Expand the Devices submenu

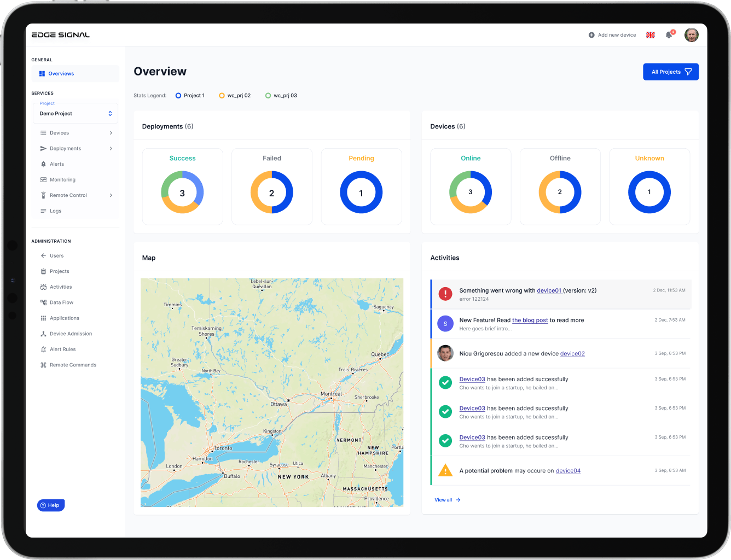pyautogui.click(x=111, y=132)
